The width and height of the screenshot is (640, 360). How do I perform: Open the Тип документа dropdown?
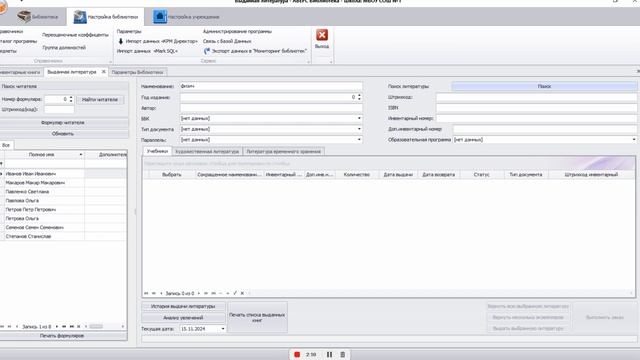click(x=360, y=129)
